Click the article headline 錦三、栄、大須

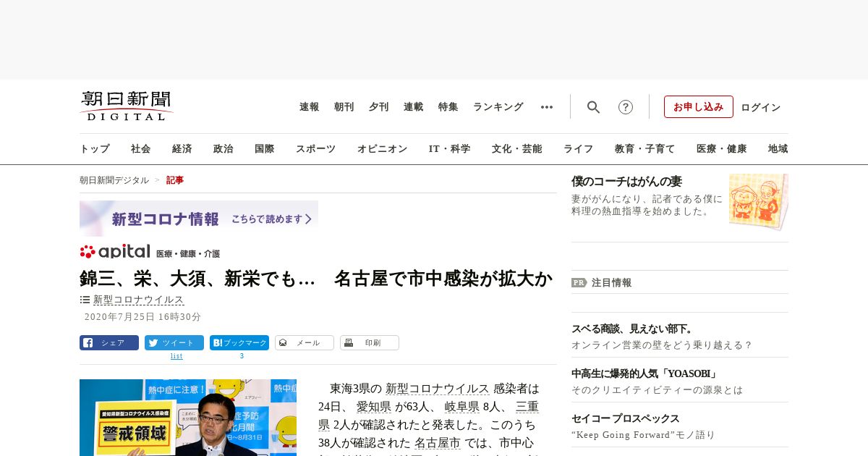(x=316, y=278)
